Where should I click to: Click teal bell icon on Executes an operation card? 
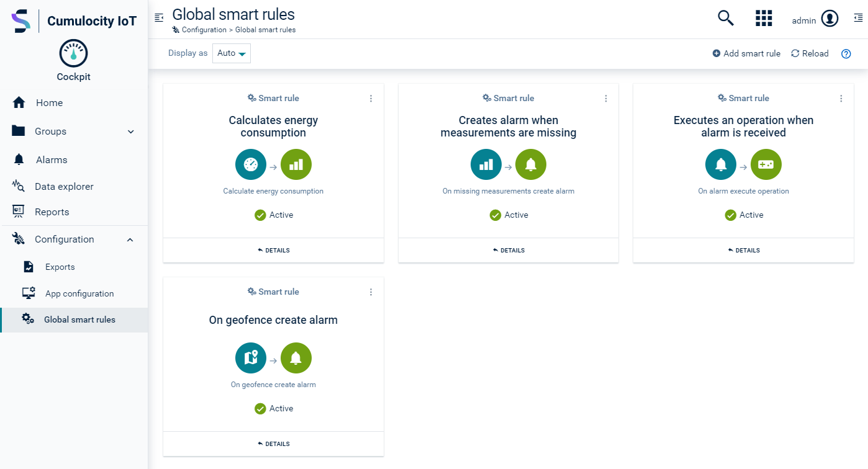click(x=721, y=164)
